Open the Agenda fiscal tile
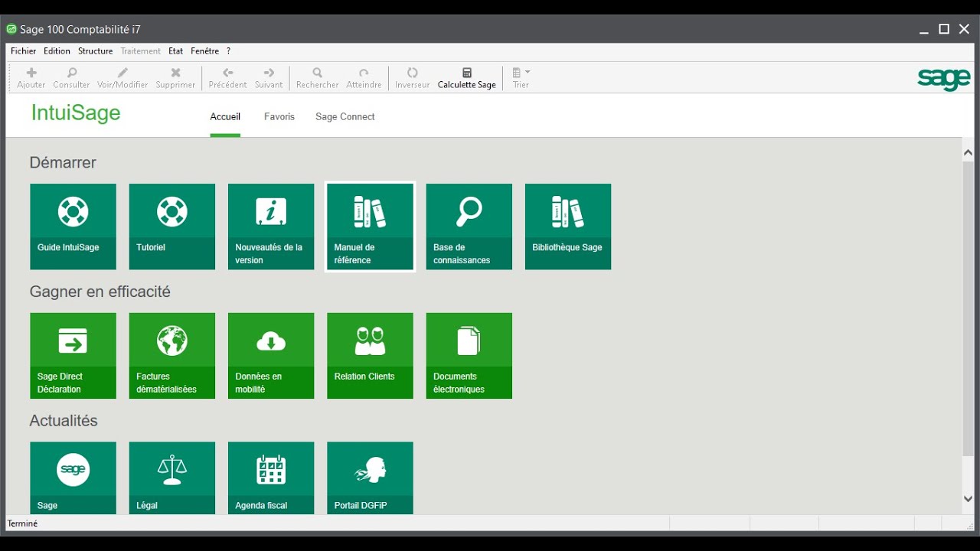 point(271,478)
